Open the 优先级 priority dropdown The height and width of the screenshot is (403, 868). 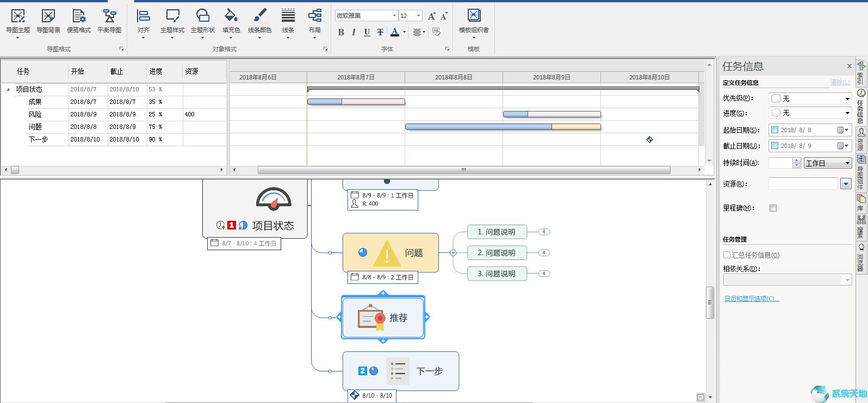(847, 98)
